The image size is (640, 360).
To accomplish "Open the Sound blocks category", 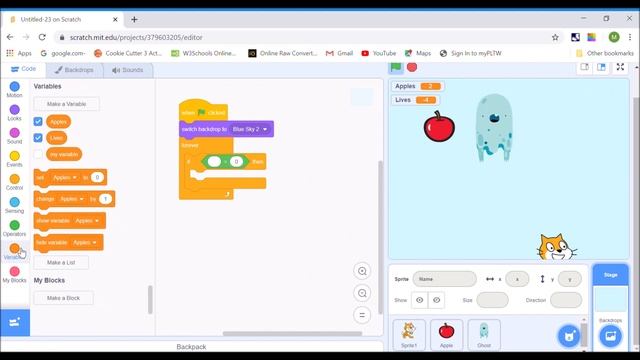I will (14, 136).
